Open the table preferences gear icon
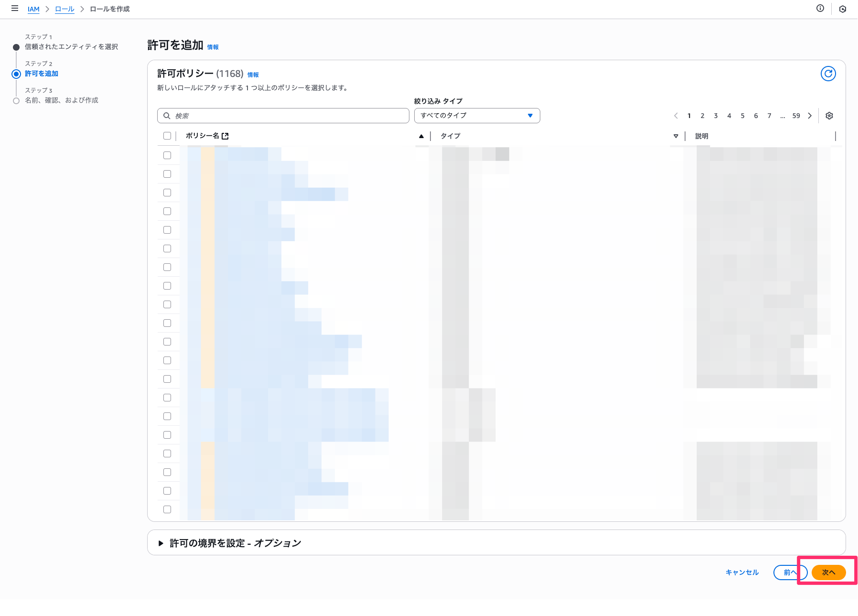The image size is (858, 616). tap(829, 115)
